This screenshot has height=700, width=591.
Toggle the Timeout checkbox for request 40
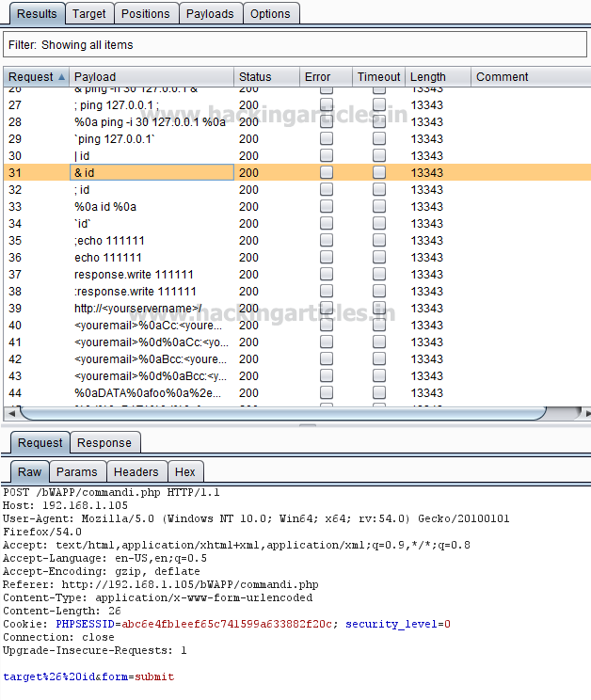tap(379, 325)
